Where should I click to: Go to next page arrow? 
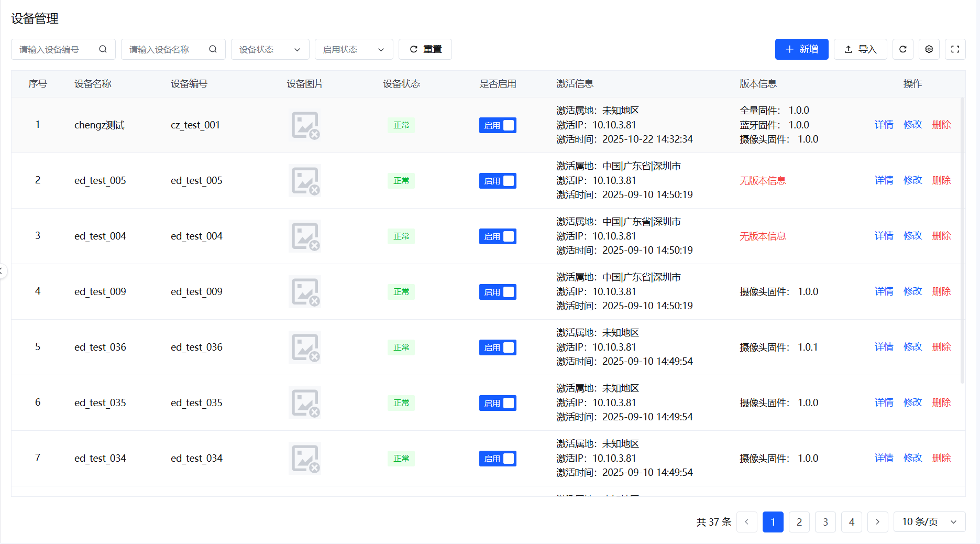pyautogui.click(x=877, y=521)
